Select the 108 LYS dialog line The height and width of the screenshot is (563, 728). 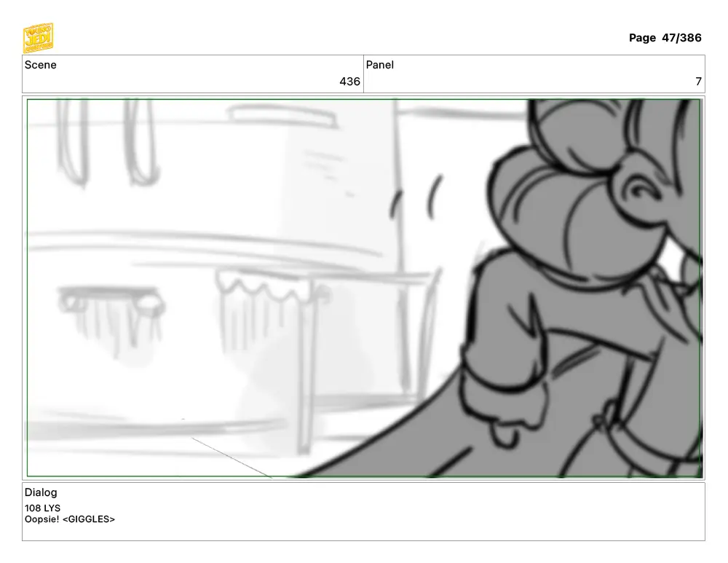pos(42,508)
